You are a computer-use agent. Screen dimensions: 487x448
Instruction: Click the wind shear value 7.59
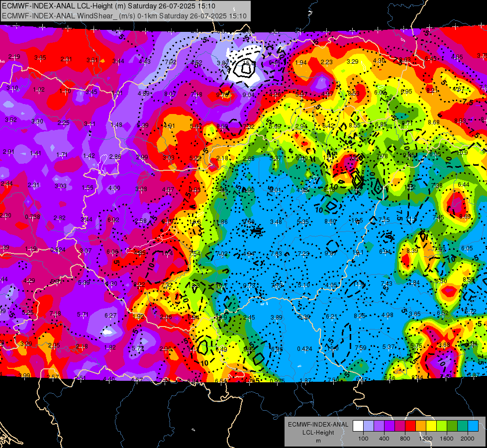click(x=361, y=348)
